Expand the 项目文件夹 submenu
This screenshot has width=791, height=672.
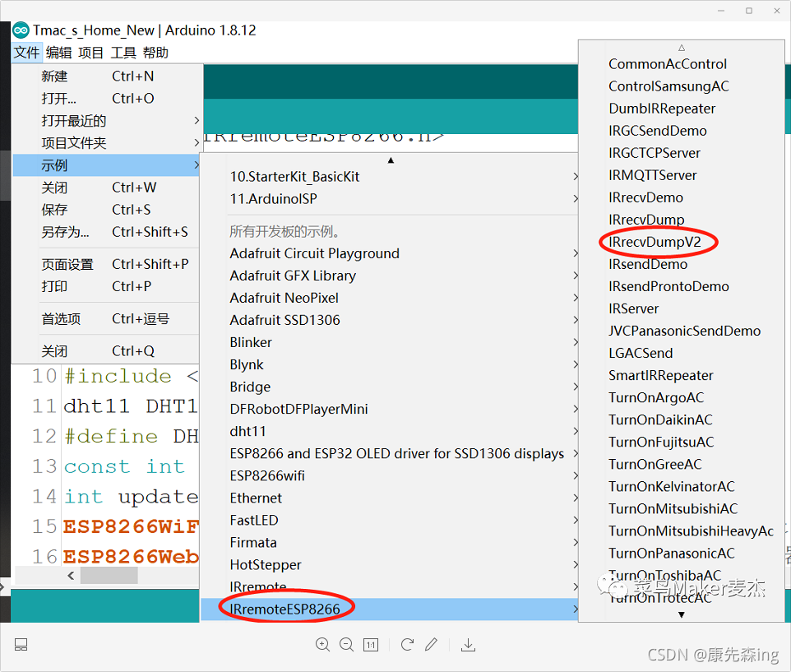pyautogui.click(x=106, y=143)
